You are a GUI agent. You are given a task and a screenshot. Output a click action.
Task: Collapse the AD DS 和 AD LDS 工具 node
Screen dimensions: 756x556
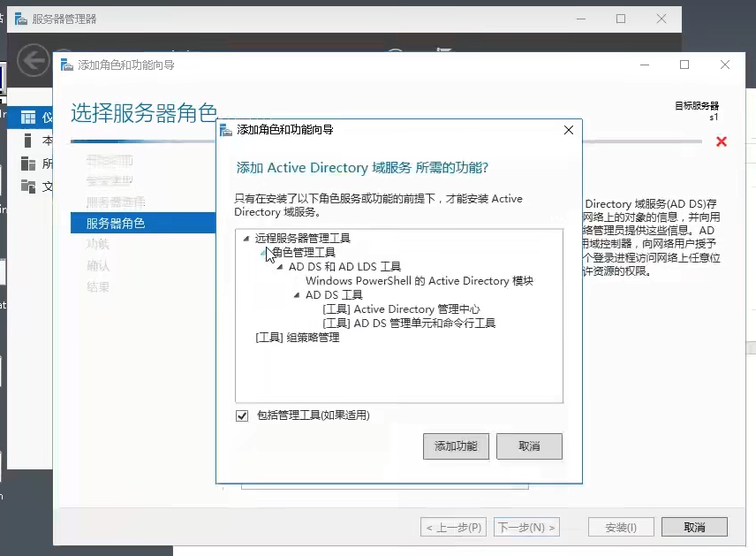tap(280, 266)
